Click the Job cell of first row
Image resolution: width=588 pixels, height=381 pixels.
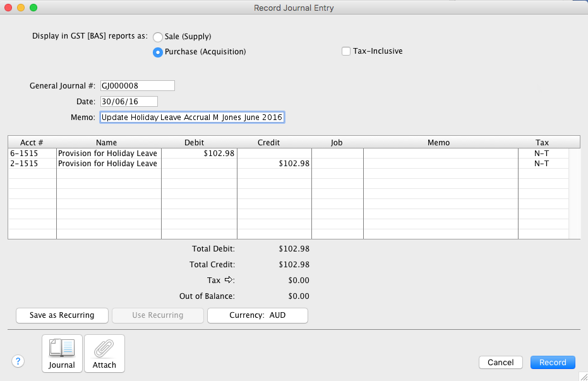(337, 154)
